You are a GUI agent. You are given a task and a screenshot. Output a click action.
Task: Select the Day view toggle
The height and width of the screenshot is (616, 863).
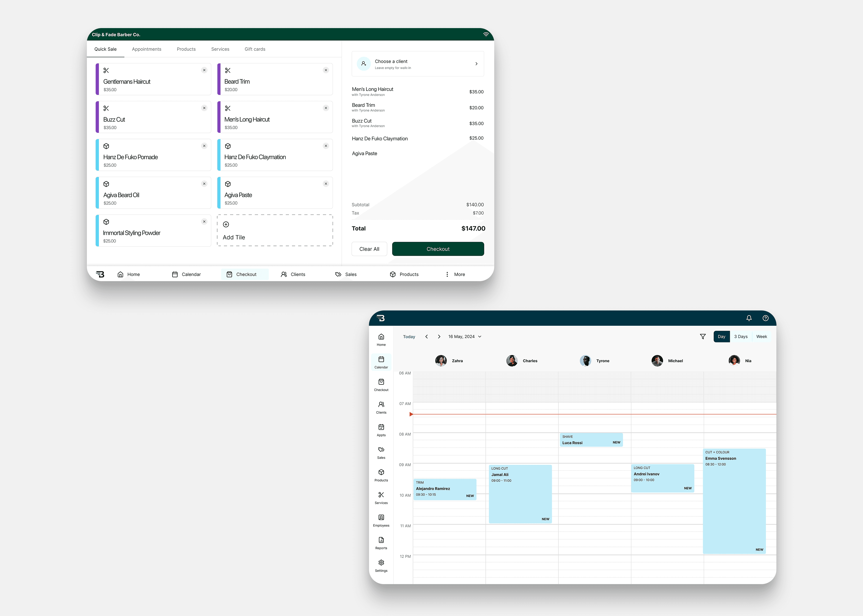tap(721, 336)
